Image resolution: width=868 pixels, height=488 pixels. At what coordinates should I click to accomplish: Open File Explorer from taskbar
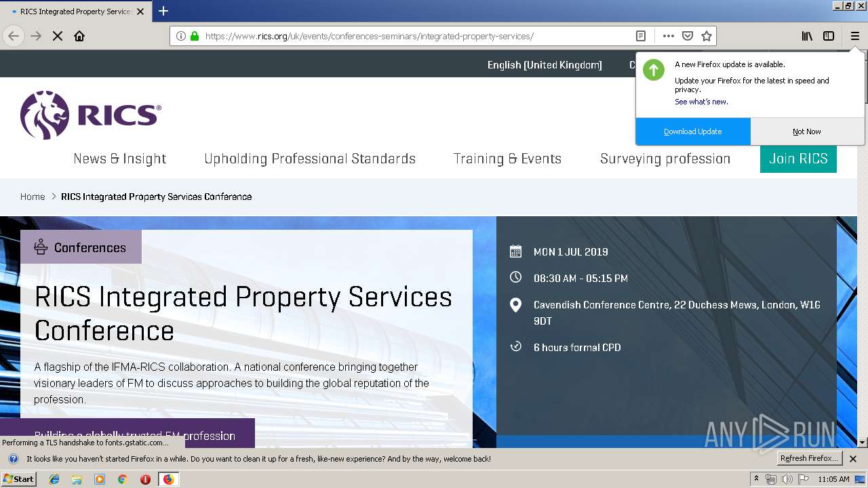click(77, 479)
